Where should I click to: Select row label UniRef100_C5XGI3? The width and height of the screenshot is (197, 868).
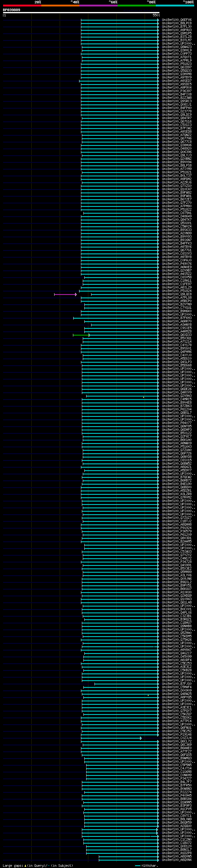(177, 125)
